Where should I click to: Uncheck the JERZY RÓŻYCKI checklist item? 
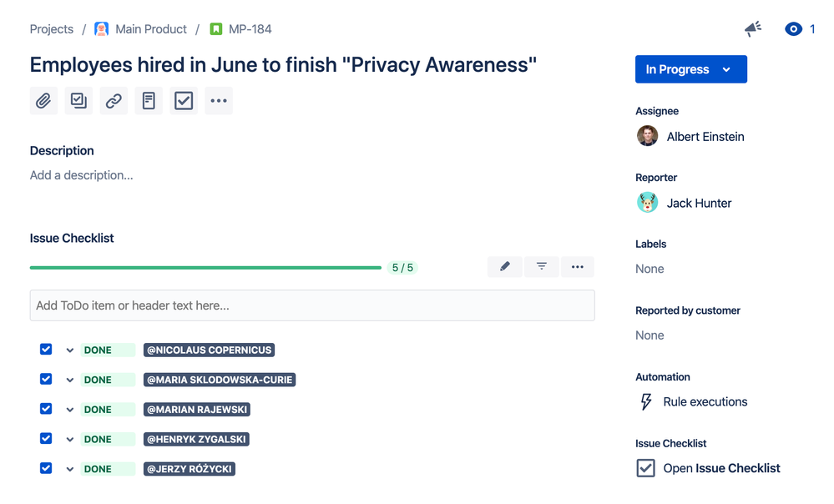coord(46,468)
